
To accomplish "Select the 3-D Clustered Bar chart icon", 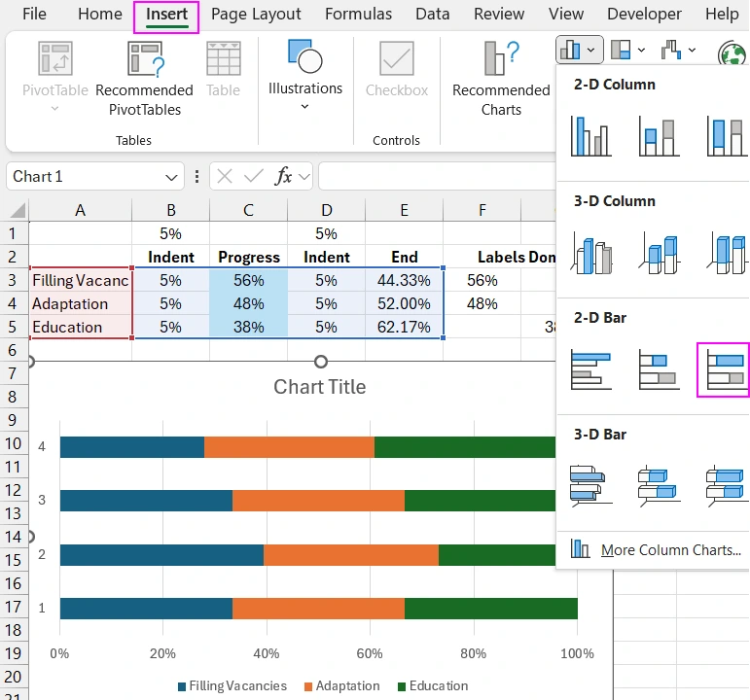I will [591, 484].
